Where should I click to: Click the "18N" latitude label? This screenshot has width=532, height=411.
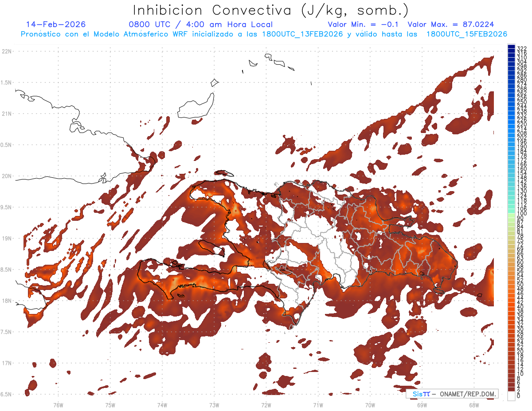7,301
